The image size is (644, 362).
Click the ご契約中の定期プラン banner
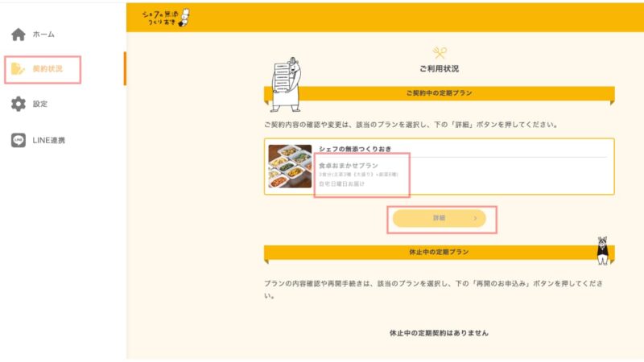[x=439, y=93]
